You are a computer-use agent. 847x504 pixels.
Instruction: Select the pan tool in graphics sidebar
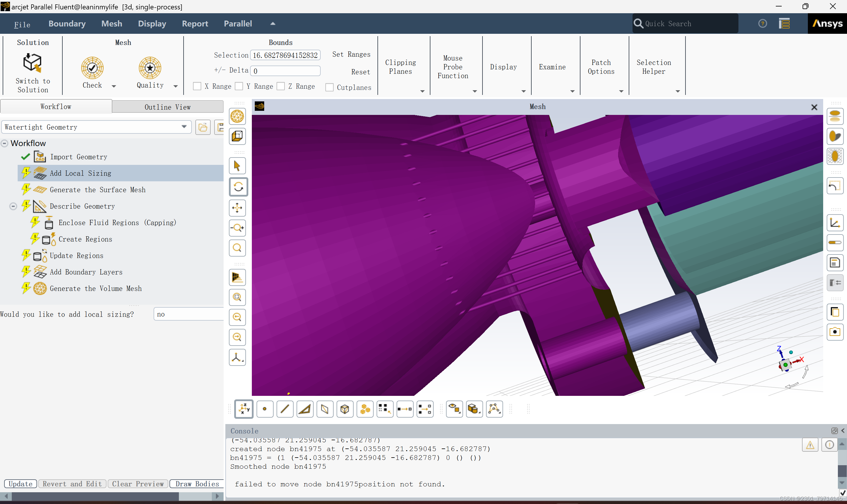237,208
